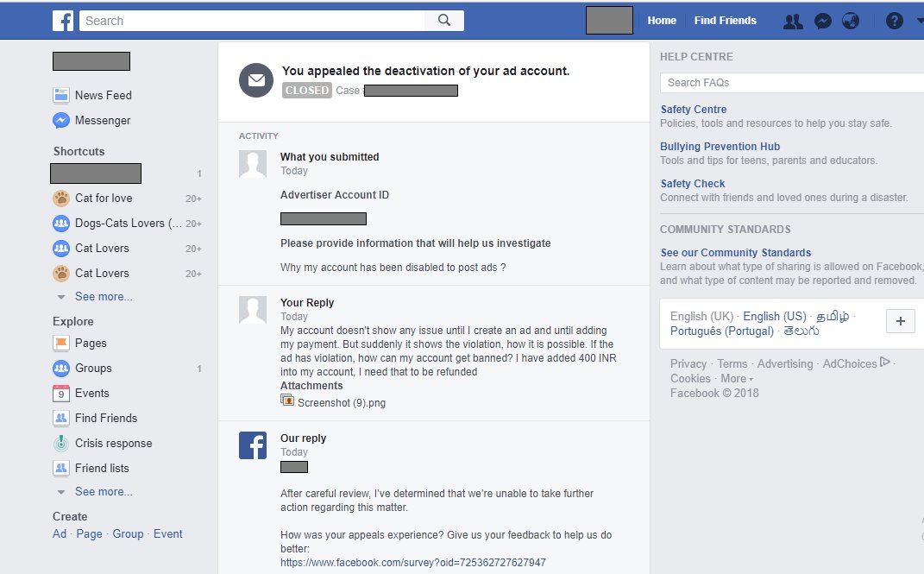Open Find Friends under Explore
The image size is (924, 574).
(x=106, y=418)
